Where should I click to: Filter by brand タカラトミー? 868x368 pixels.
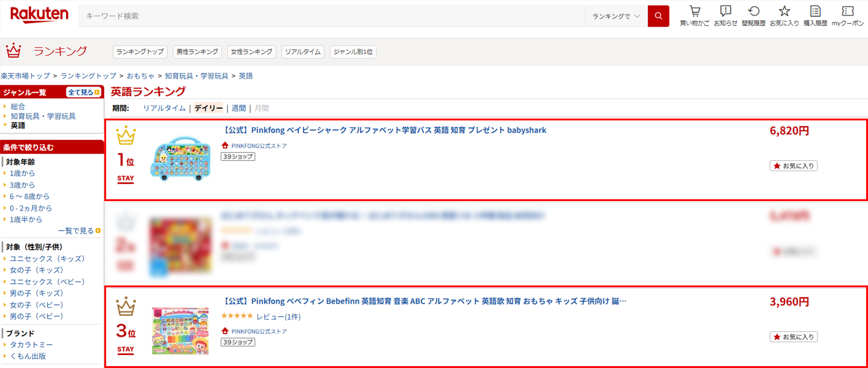click(31, 345)
